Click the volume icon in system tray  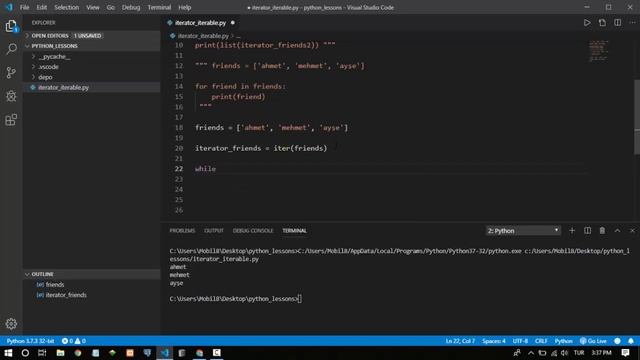tap(564, 353)
